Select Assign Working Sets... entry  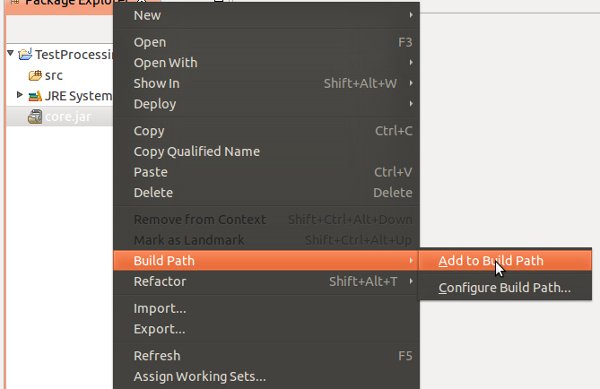(266, 376)
